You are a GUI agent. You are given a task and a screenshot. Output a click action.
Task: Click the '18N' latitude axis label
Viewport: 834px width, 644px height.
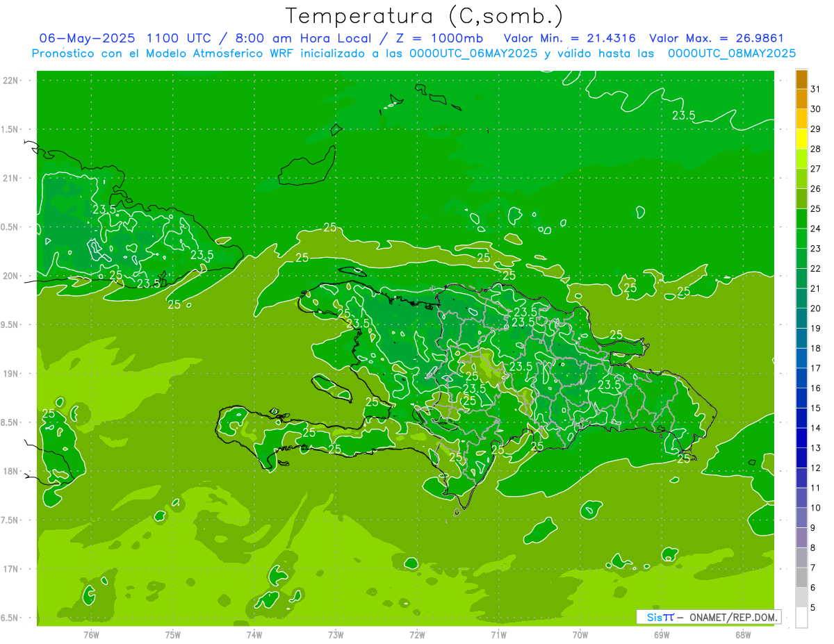(x=10, y=472)
